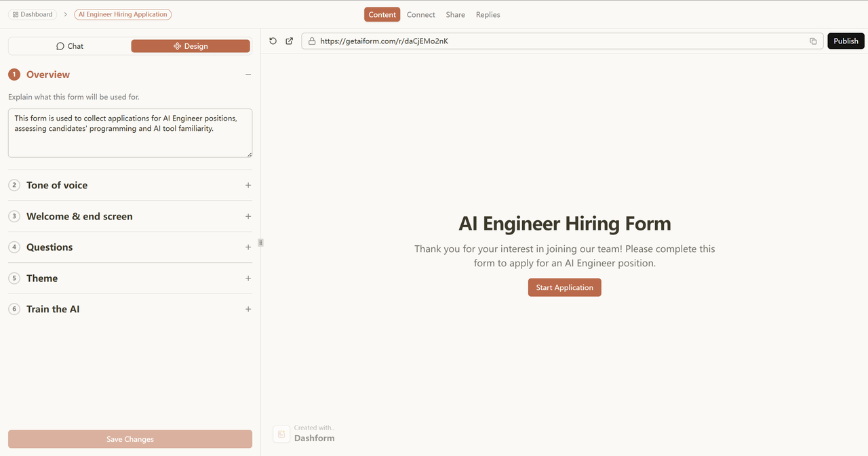The image size is (868, 456).
Task: Open the Replies tab
Action: [x=488, y=14]
